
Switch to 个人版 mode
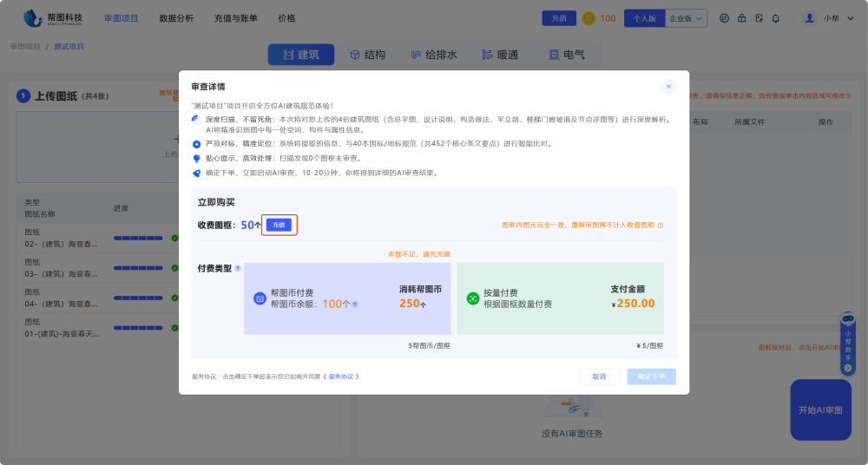point(643,18)
